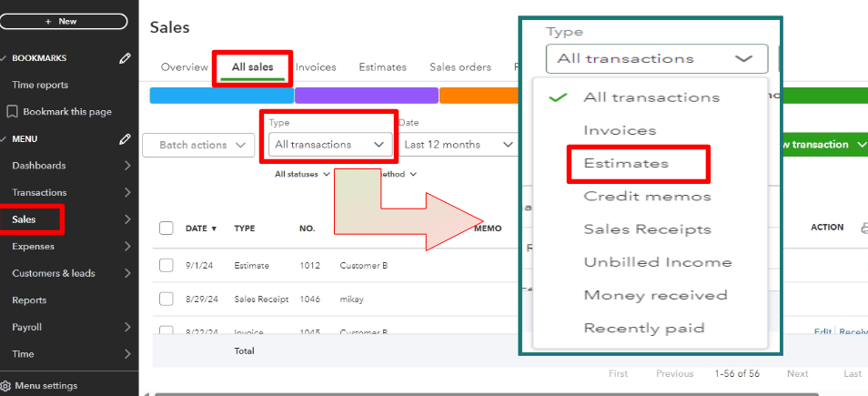Expand Sales submenu chevron
The height and width of the screenshot is (396, 868).
(x=127, y=219)
